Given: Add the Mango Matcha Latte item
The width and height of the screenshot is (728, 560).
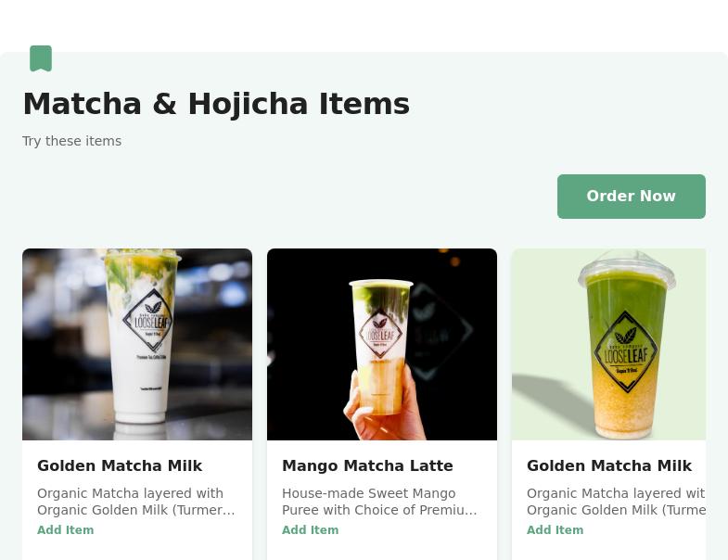Looking at the screenshot, I should point(310,529).
